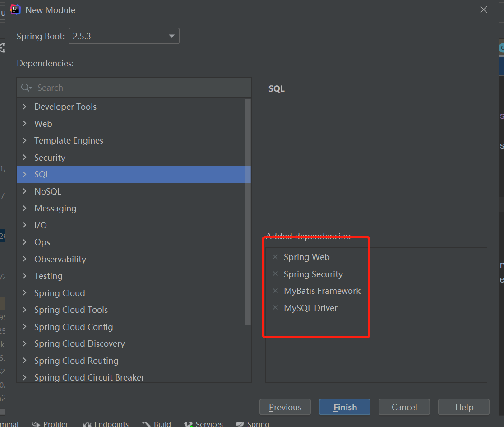Close the New Module dialog
504x427 pixels.
coord(483,9)
